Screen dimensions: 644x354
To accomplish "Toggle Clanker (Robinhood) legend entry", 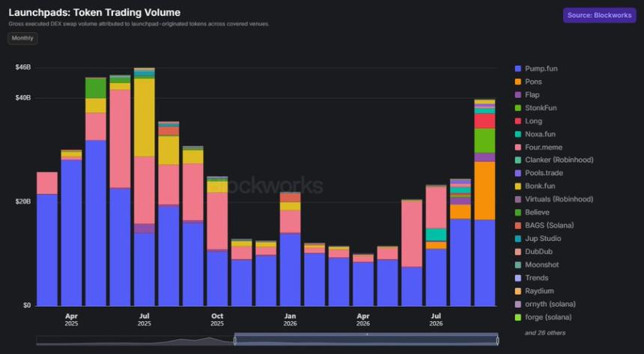I will click(x=554, y=159).
